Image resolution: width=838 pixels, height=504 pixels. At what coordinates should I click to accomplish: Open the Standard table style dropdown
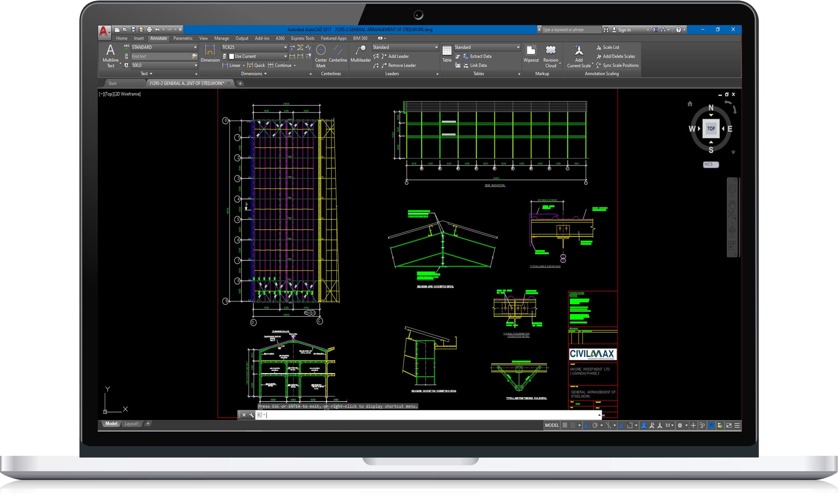pyautogui.click(x=487, y=47)
